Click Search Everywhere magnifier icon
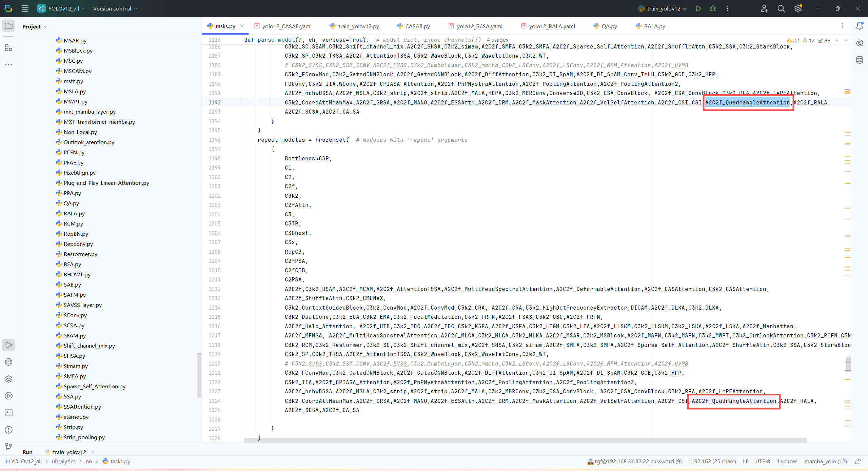868x471 pixels. [781, 8]
